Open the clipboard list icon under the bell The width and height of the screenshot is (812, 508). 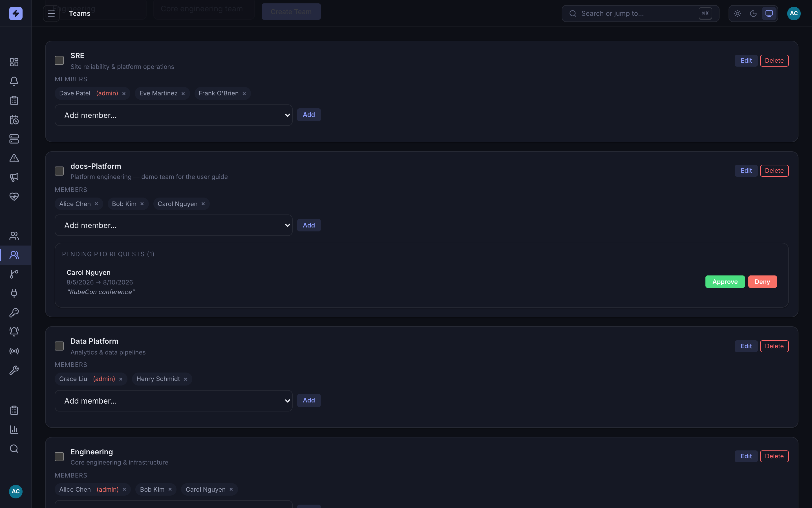[x=14, y=100]
